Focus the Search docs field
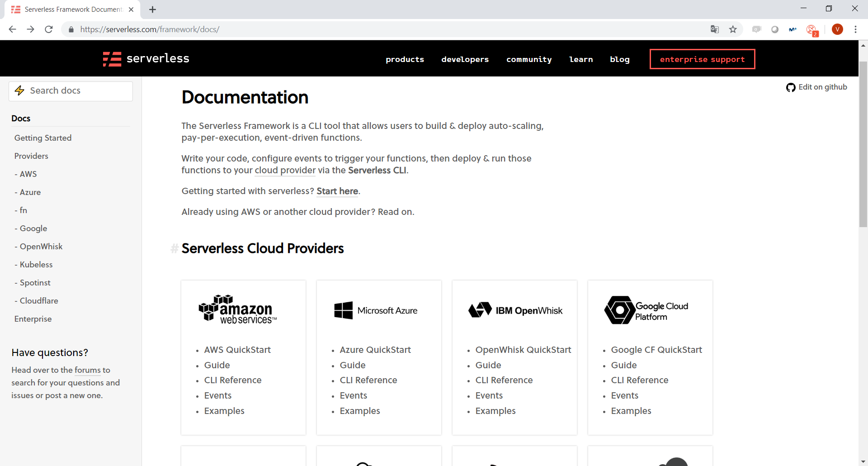The width and height of the screenshot is (868, 466). pos(71,91)
